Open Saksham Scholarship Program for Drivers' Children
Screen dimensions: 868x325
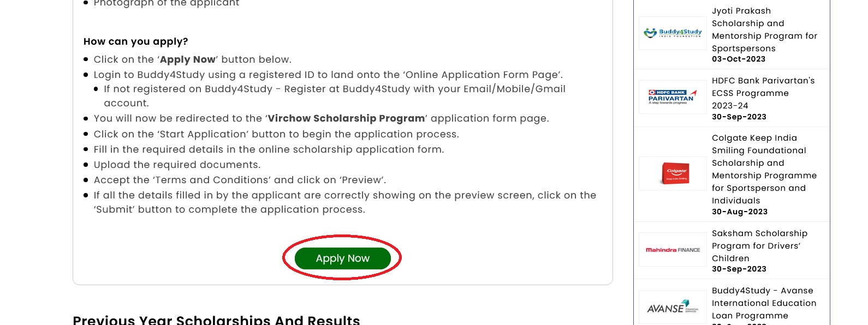click(x=759, y=246)
